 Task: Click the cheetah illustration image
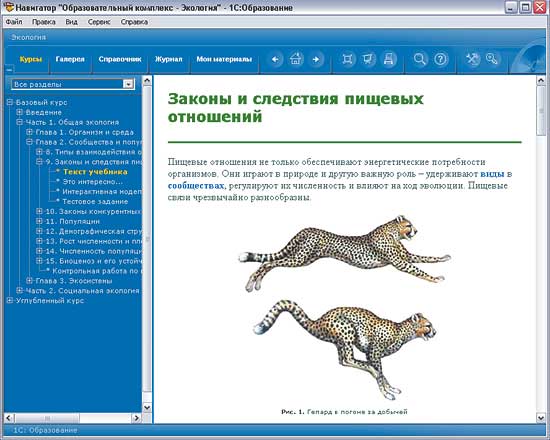345,307
